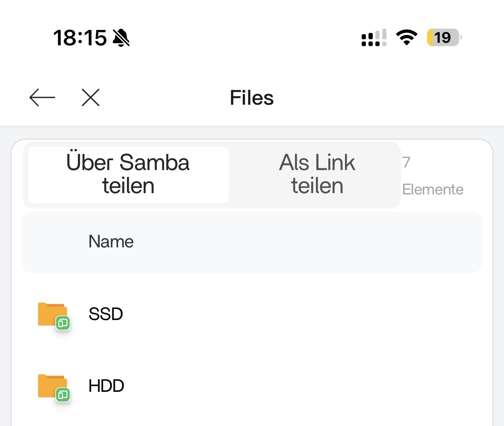Viewport: 504px width, 426px height.
Task: Tap the Wi-Fi status icon
Action: 407,38
